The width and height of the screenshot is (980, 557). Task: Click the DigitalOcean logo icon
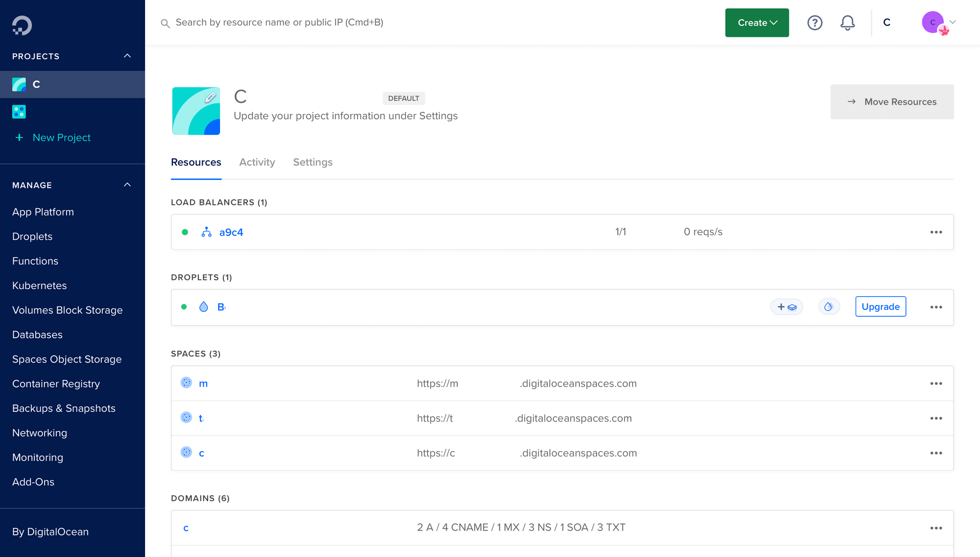[22, 25]
